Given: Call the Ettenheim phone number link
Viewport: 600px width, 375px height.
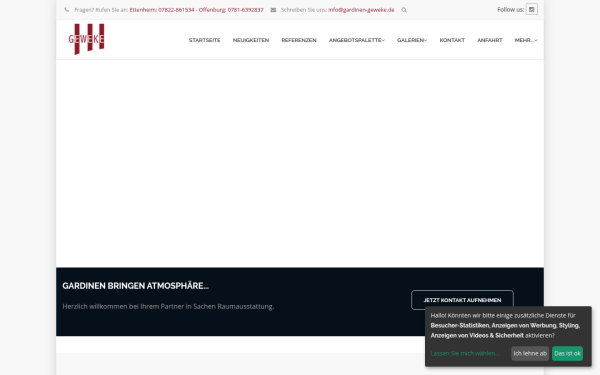Looking at the screenshot, I should pyautogui.click(x=162, y=10).
